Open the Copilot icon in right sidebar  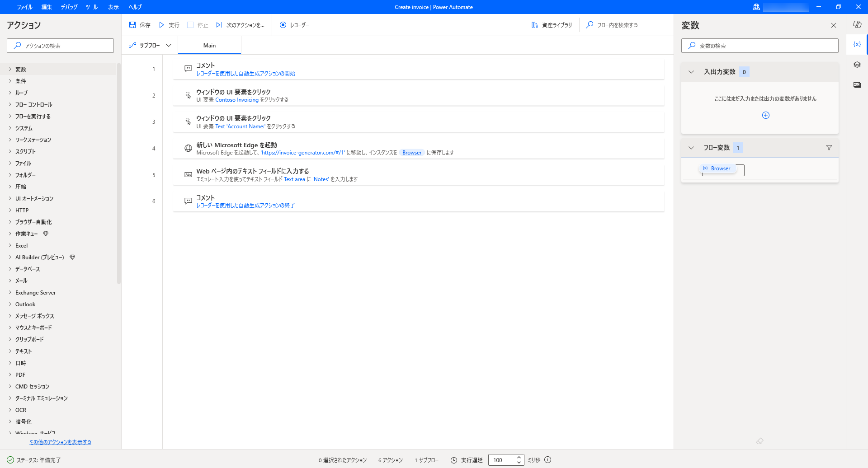[x=857, y=24]
